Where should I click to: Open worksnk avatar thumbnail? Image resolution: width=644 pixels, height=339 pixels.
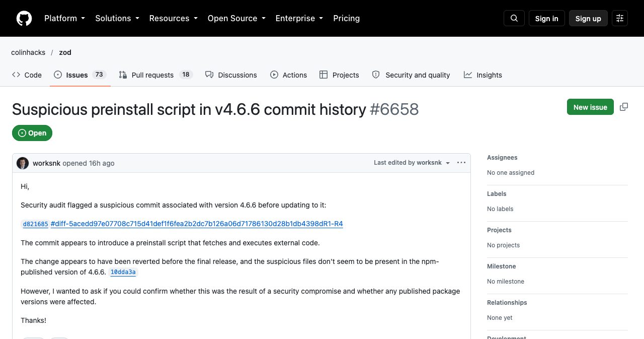pyautogui.click(x=23, y=163)
